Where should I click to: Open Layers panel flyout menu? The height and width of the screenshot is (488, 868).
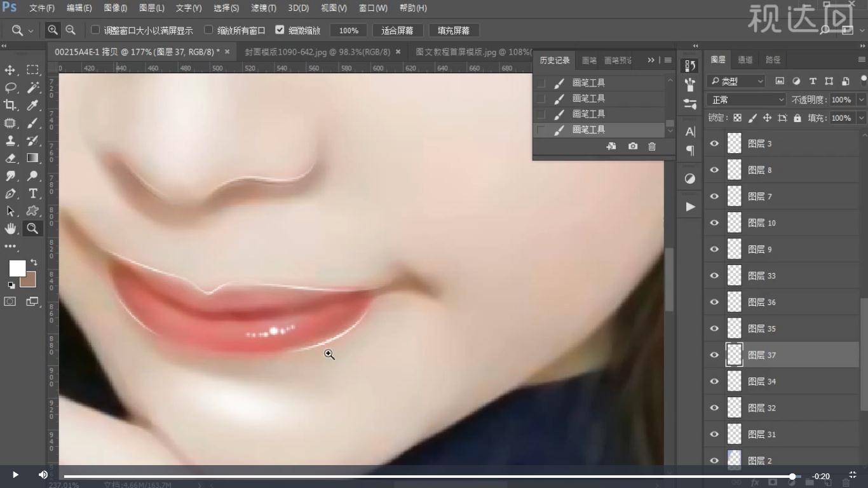tap(862, 60)
